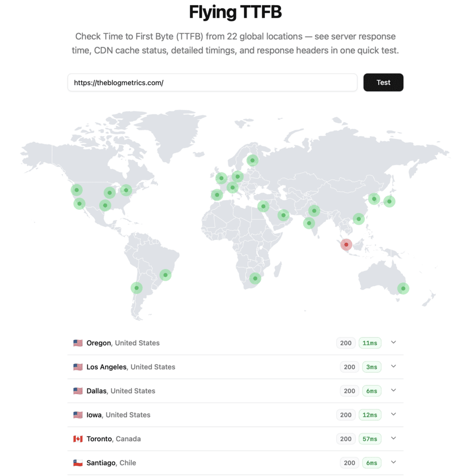Image resolution: width=475 pixels, height=476 pixels.
Task: Click the São Paulo marker in South America
Action: pyautogui.click(x=165, y=274)
